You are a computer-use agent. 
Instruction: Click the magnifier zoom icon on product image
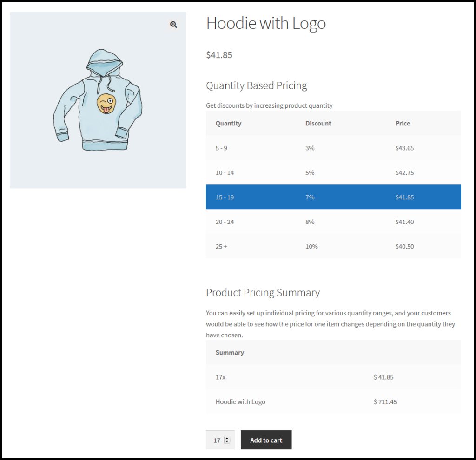[x=173, y=25]
